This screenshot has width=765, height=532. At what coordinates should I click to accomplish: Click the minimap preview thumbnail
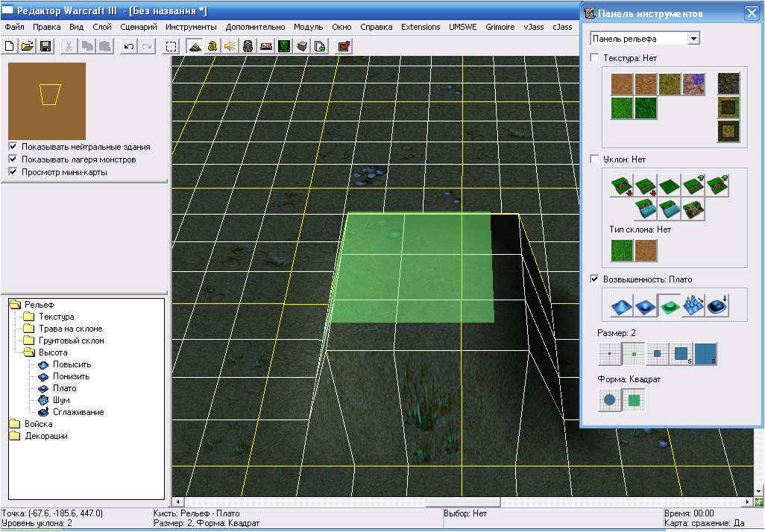[47, 101]
